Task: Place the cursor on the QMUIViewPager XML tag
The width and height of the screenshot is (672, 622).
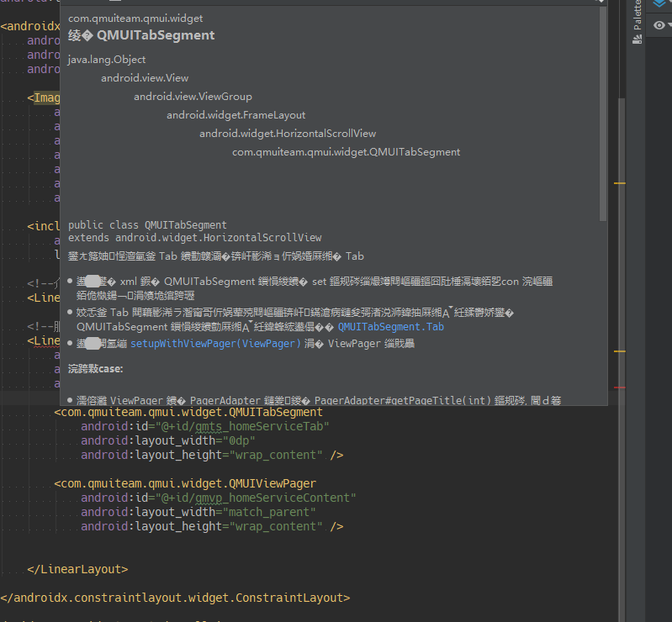Action: (x=185, y=483)
